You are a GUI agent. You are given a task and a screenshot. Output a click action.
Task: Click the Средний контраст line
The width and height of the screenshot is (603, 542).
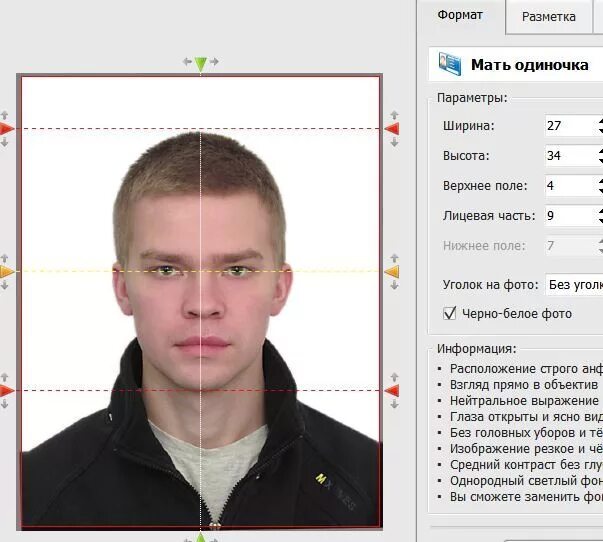pos(526,465)
